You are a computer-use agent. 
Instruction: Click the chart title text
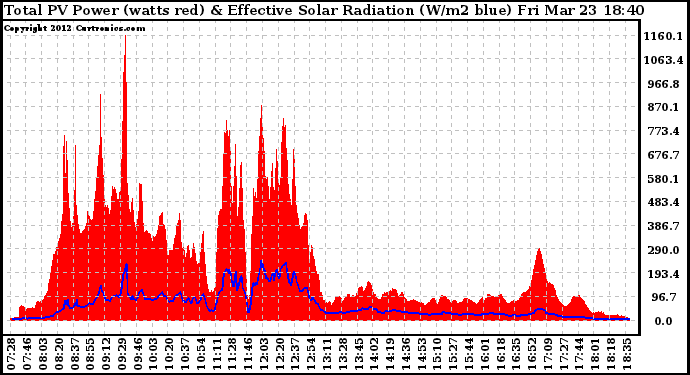click(x=324, y=10)
